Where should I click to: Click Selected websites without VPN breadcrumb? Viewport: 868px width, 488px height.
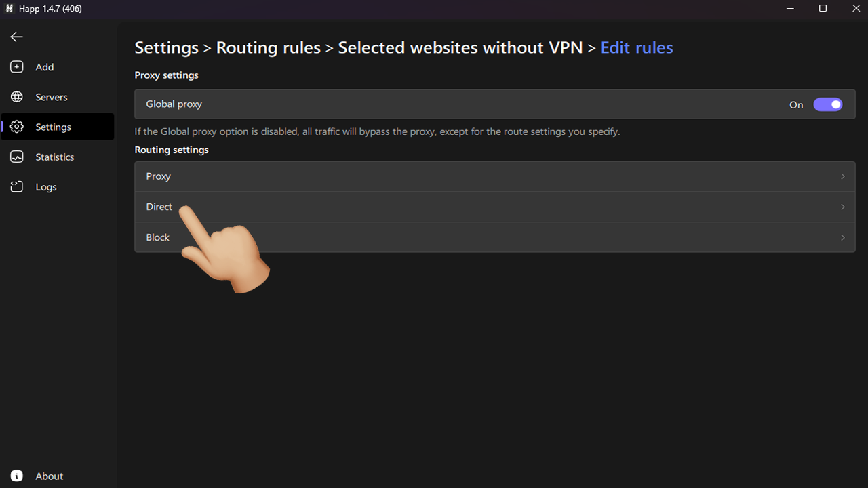pyautogui.click(x=460, y=47)
